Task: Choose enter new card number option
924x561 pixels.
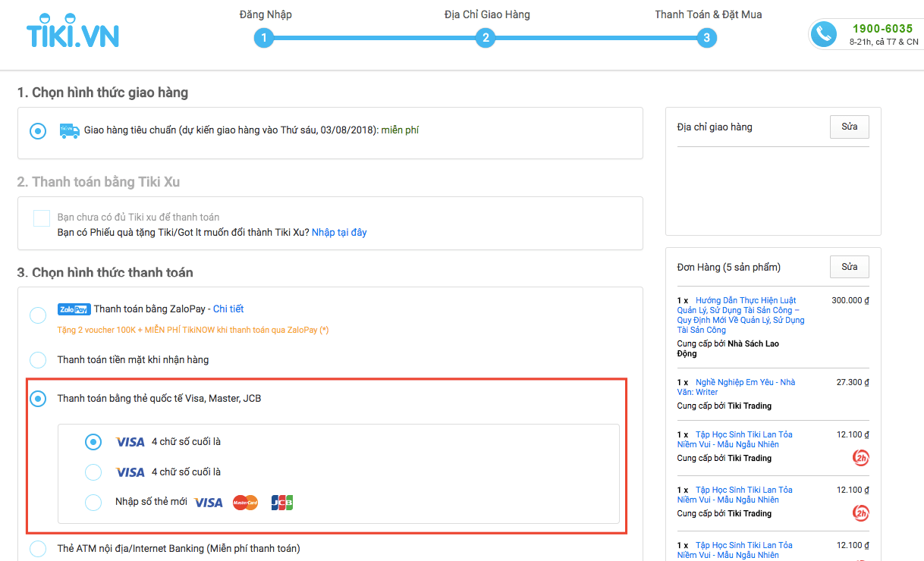Action: 93,503
